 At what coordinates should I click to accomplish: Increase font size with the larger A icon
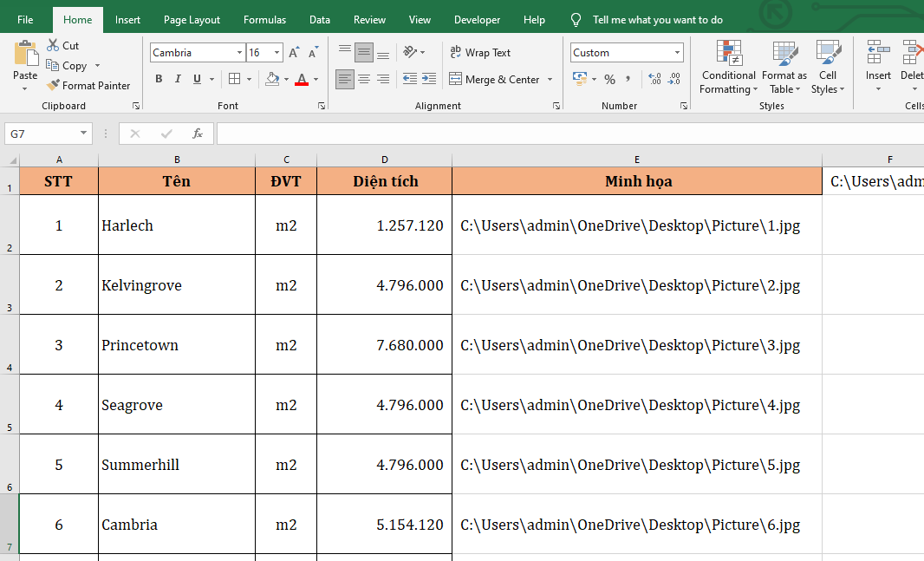click(294, 53)
